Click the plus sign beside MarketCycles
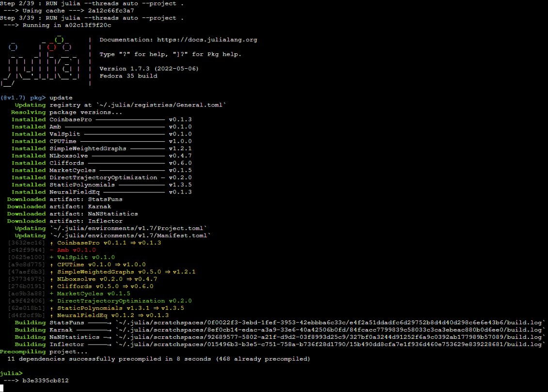The image size is (548, 392). 52,294
